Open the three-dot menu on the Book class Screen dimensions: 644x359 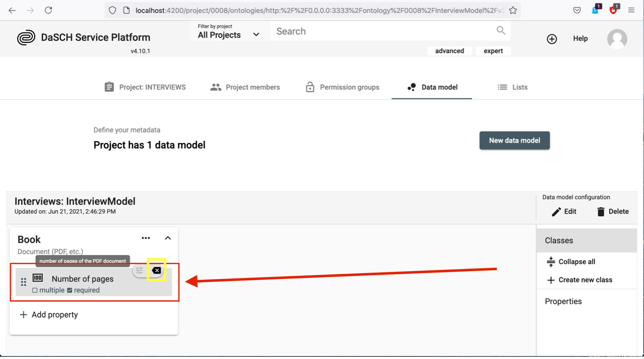(x=145, y=238)
